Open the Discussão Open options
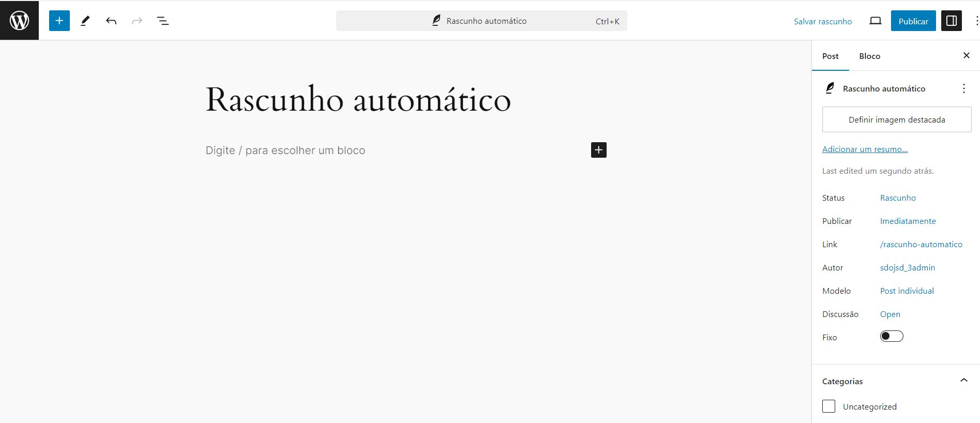Viewport: 980px width, 423px height. [x=890, y=314]
